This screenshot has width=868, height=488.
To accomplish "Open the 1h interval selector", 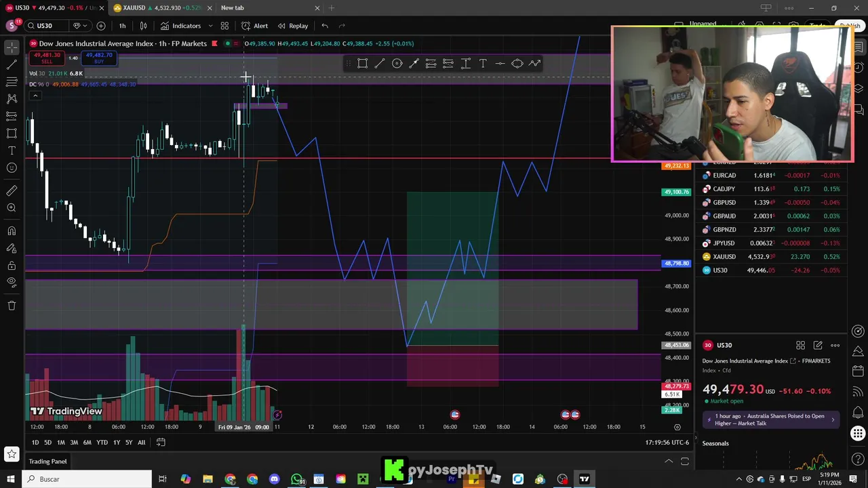I will [x=122, y=26].
